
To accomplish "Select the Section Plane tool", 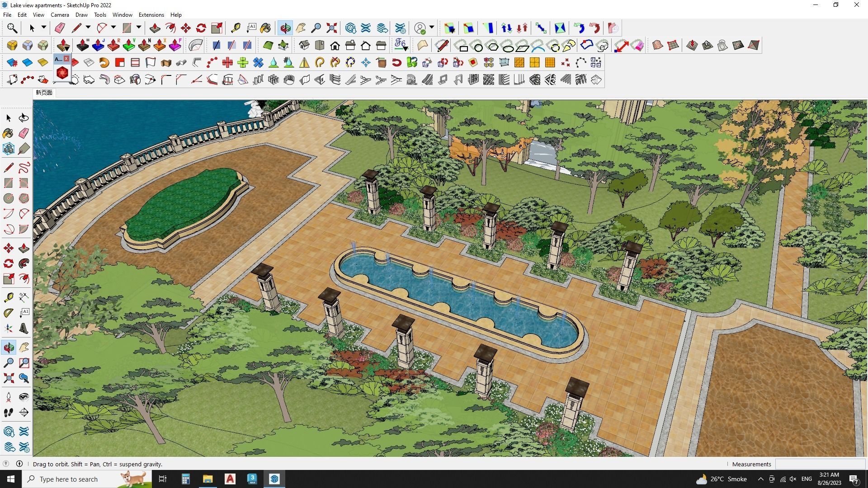I will pyautogui.click(x=24, y=413).
